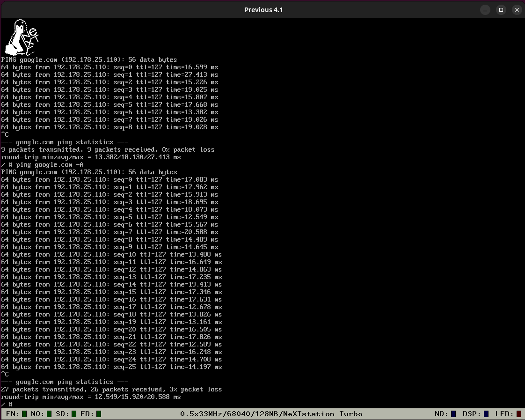Click the final shell prompt '/ #'
This screenshot has height=420, width=525.
[7, 405]
